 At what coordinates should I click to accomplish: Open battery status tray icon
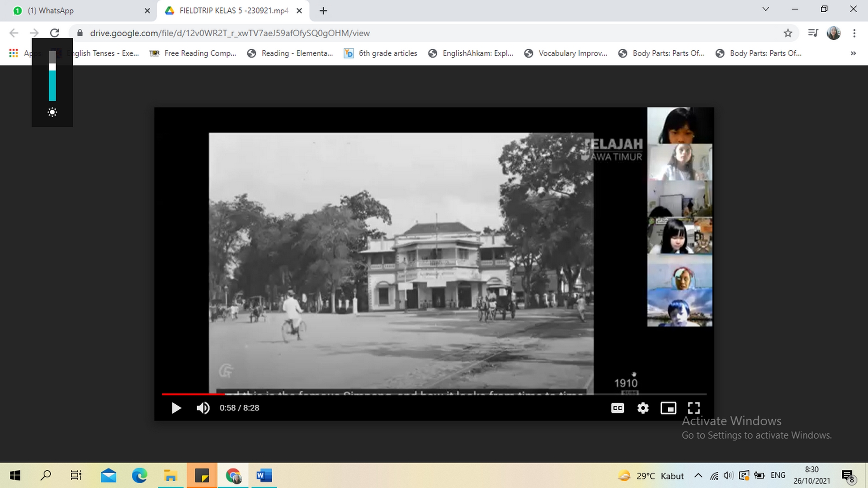click(759, 475)
